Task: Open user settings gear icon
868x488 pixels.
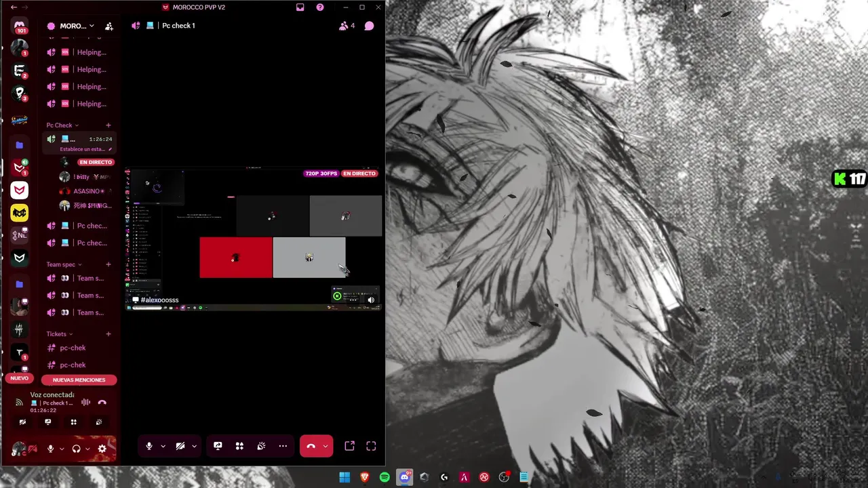Action: pyautogui.click(x=102, y=449)
